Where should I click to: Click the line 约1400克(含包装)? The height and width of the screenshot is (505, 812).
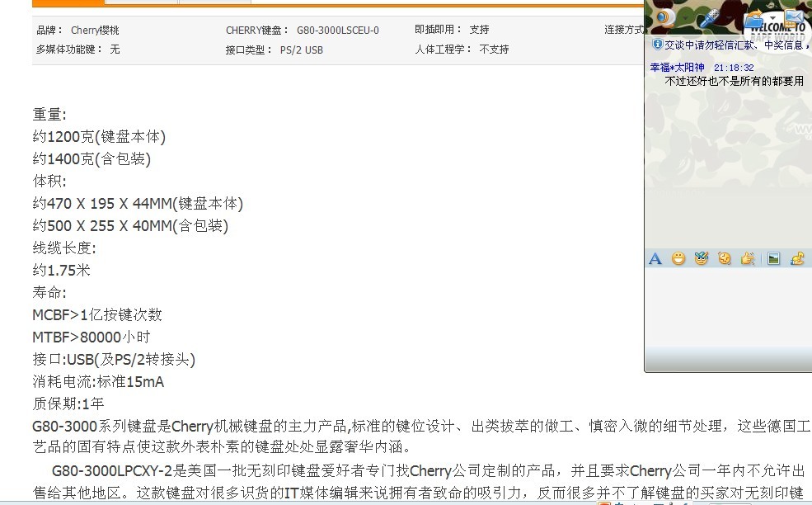[x=92, y=158]
